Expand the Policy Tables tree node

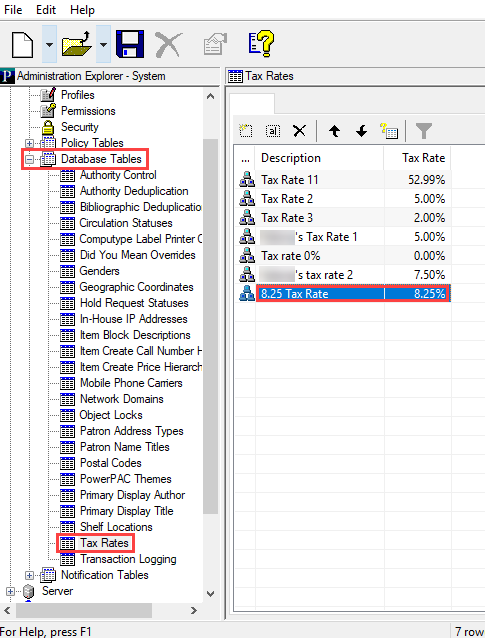(x=29, y=143)
